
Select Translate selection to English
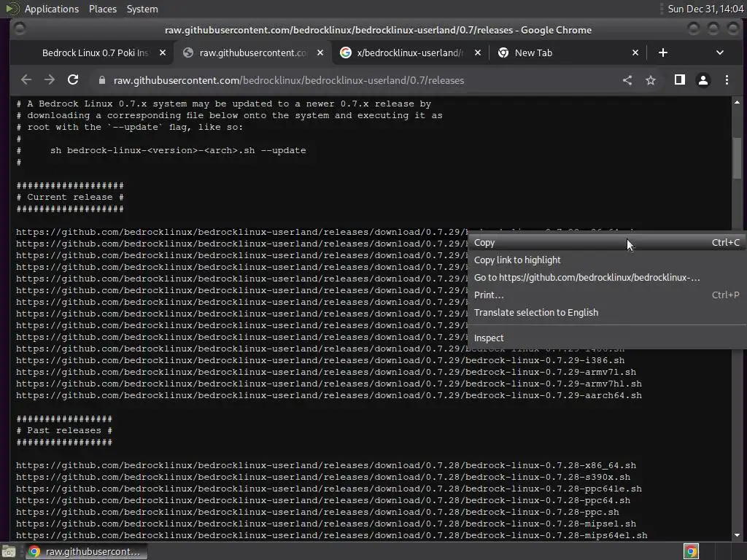coord(607,312)
